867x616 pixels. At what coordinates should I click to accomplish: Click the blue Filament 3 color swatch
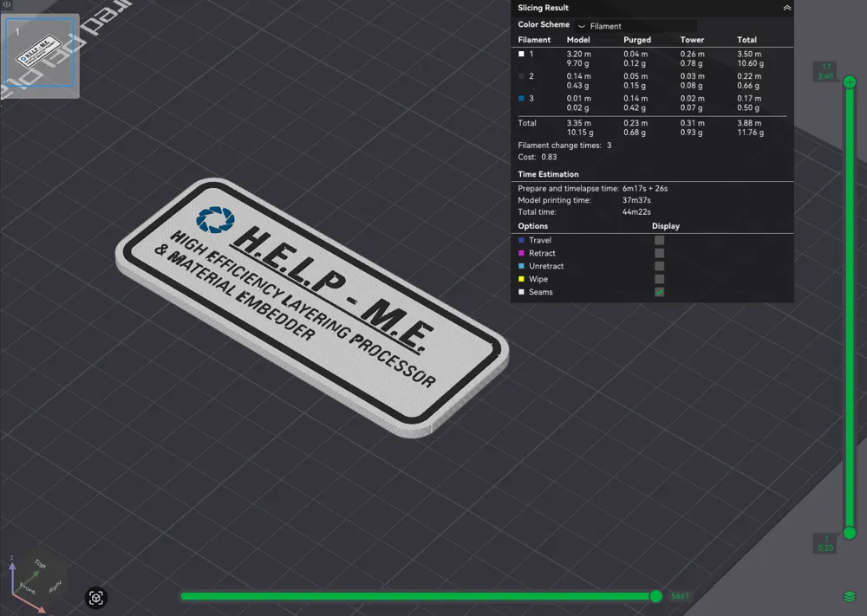tap(521, 99)
